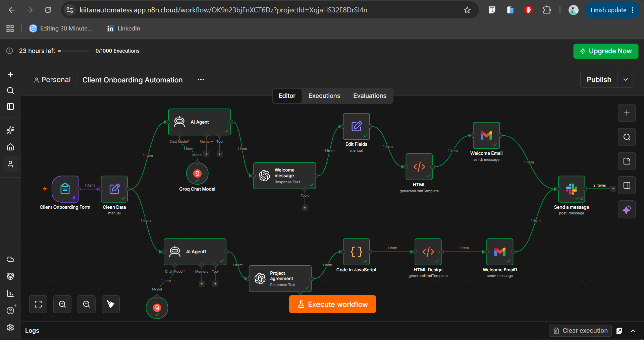Open the HTML Design node
Viewport: 644px width, 340px height.
[428, 252]
